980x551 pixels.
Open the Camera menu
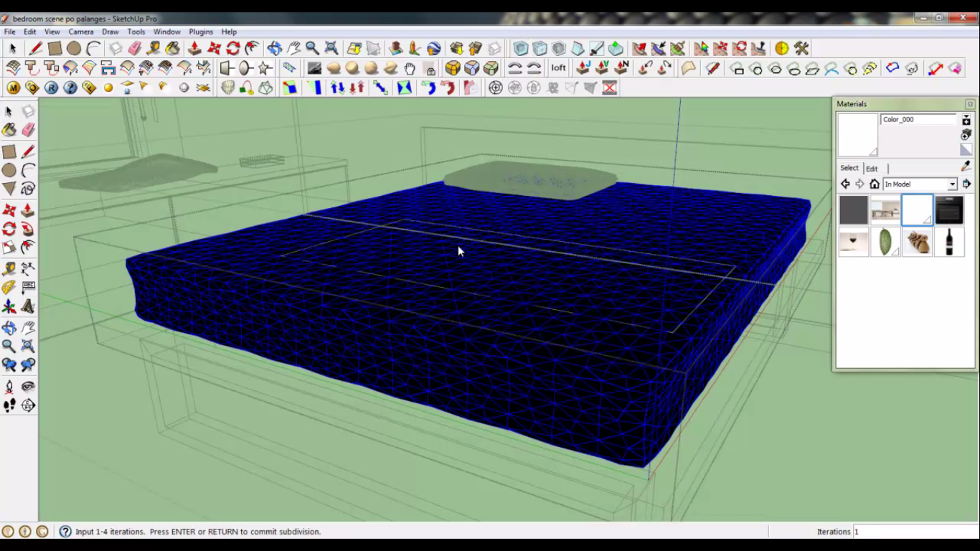coord(81,32)
